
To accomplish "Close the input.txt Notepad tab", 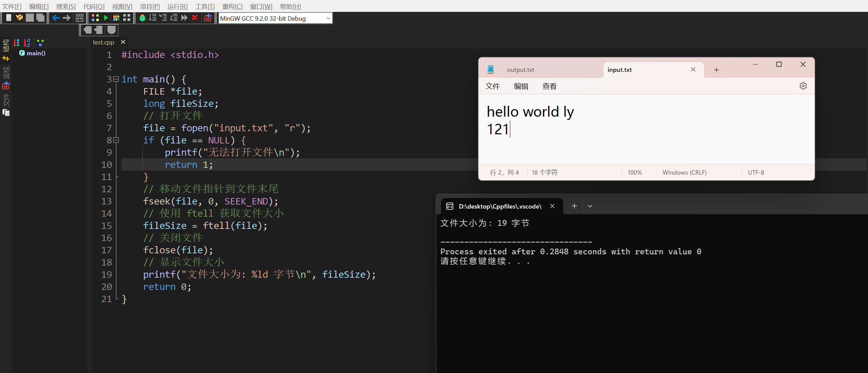I will click(x=693, y=70).
